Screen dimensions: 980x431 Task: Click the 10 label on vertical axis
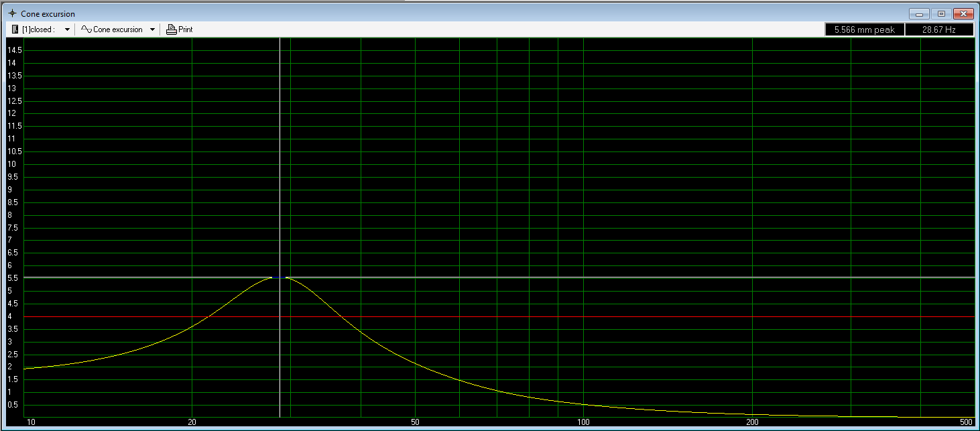click(x=11, y=164)
